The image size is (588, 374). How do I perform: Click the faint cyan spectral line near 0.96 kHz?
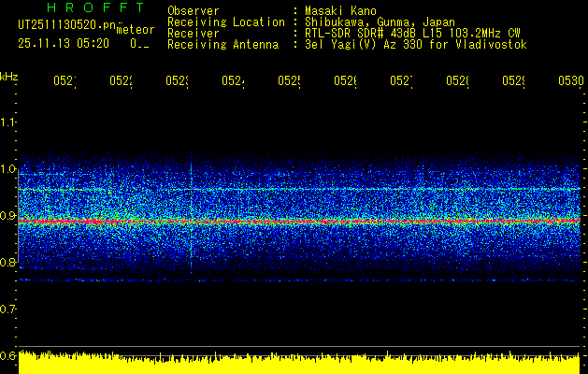(299, 190)
